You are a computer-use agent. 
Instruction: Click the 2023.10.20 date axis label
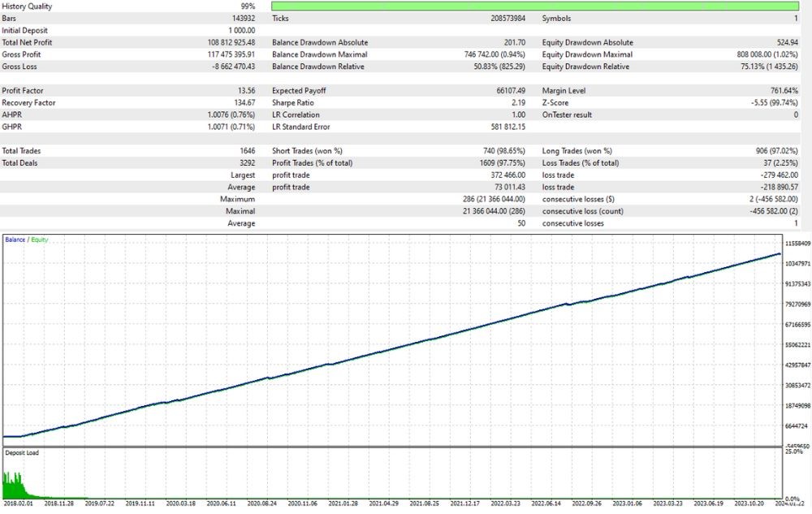[x=751, y=503]
